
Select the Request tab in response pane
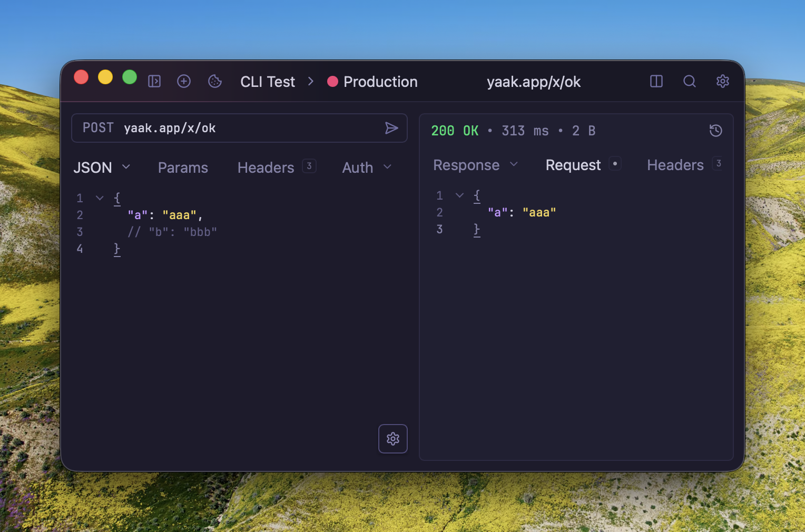point(573,165)
